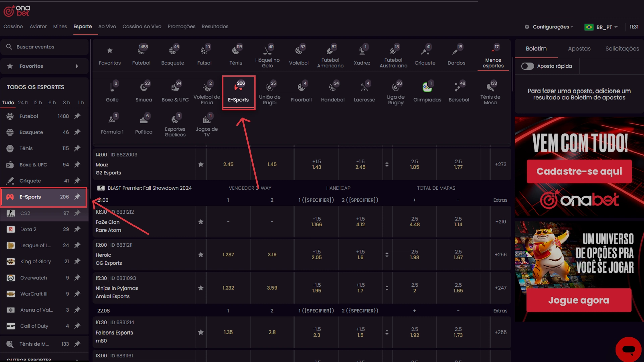Select Jogos de TV category icon
Screen dimensions: 644x362
[207, 125]
